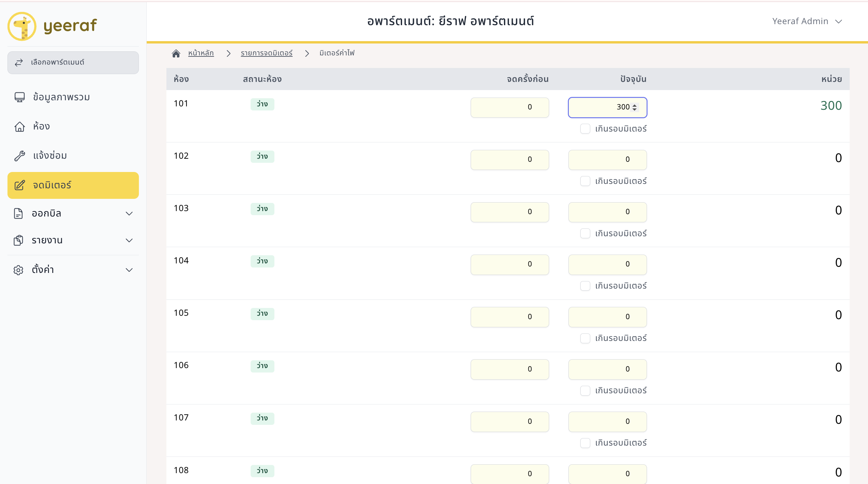Expand the ออกบิล menu chevron
Viewport: 868px width, 484px height.
[129, 213]
